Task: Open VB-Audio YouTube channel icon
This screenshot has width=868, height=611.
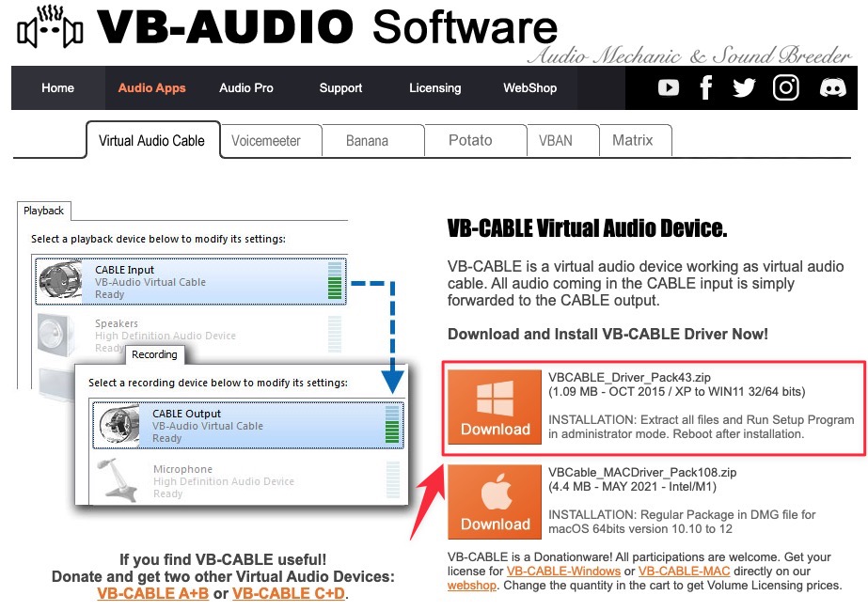Action: point(668,87)
